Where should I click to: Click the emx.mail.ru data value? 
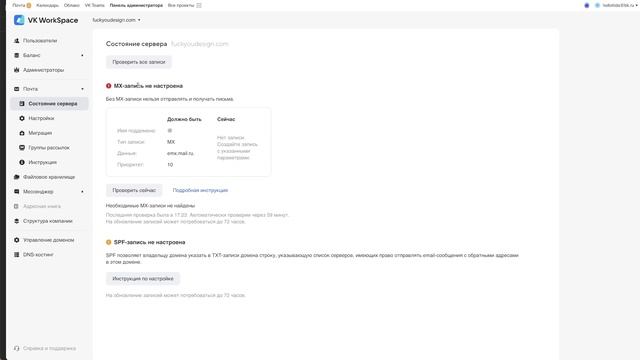click(180, 153)
